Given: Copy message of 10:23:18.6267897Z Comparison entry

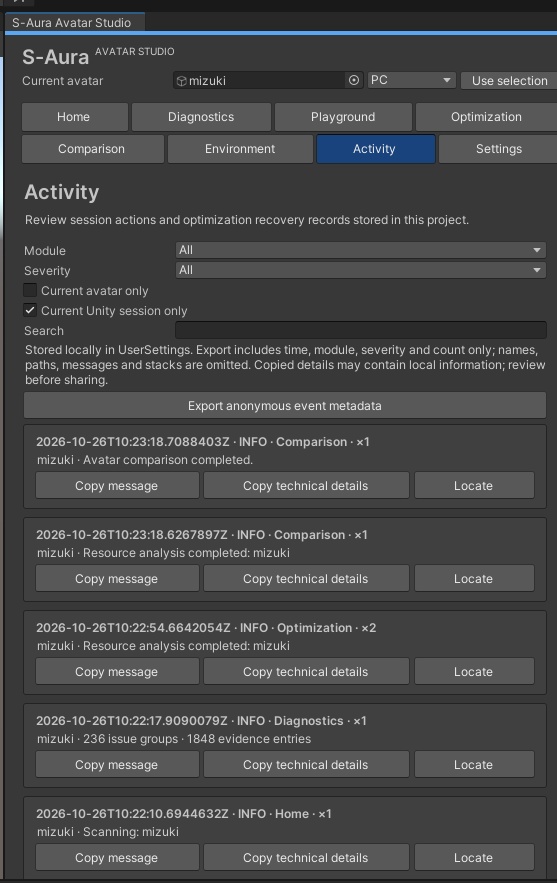Looking at the screenshot, I should (x=117, y=578).
